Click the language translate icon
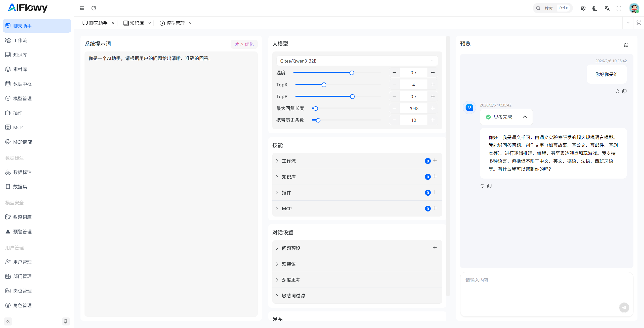Image resolution: width=644 pixels, height=328 pixels. 607,8
